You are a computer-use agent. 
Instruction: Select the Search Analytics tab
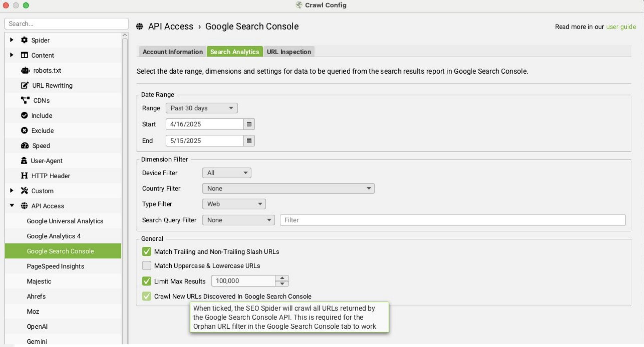tap(235, 52)
